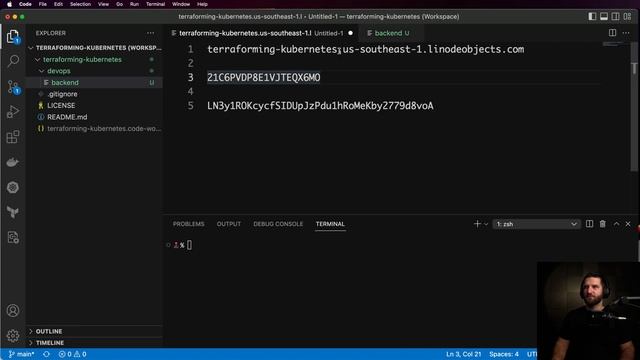Click the main* branch in status bar
This screenshot has width=640, height=360.
pos(22,354)
